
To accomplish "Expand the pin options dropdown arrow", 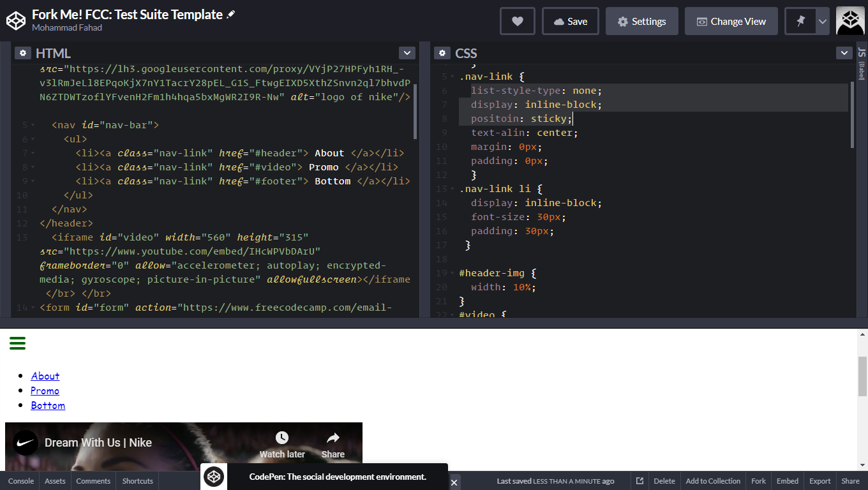I will click(823, 20).
